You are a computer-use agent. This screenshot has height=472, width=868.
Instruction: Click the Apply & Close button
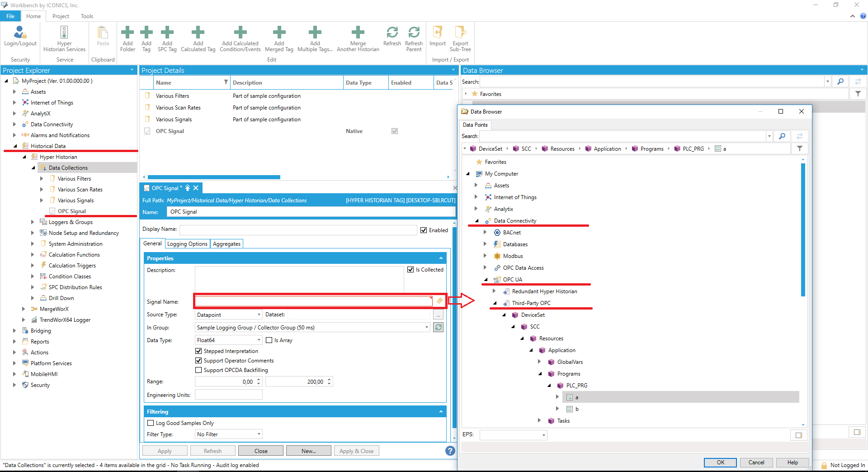(x=356, y=451)
